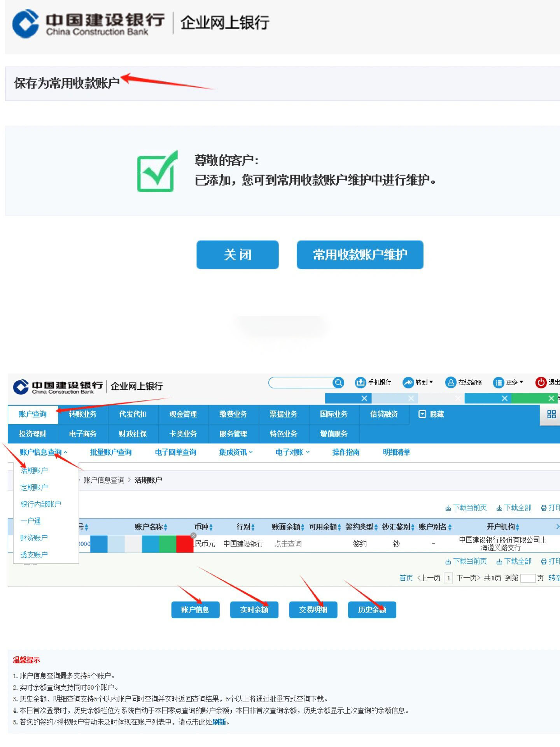The width and height of the screenshot is (560, 747).
Task: Choose 透支账户 in the dropdown list
Action: pos(34,555)
